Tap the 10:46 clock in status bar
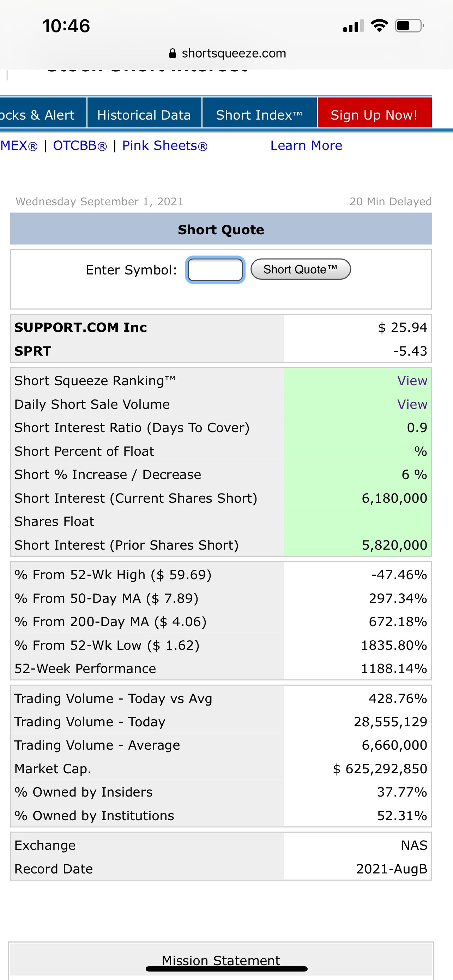 click(66, 26)
